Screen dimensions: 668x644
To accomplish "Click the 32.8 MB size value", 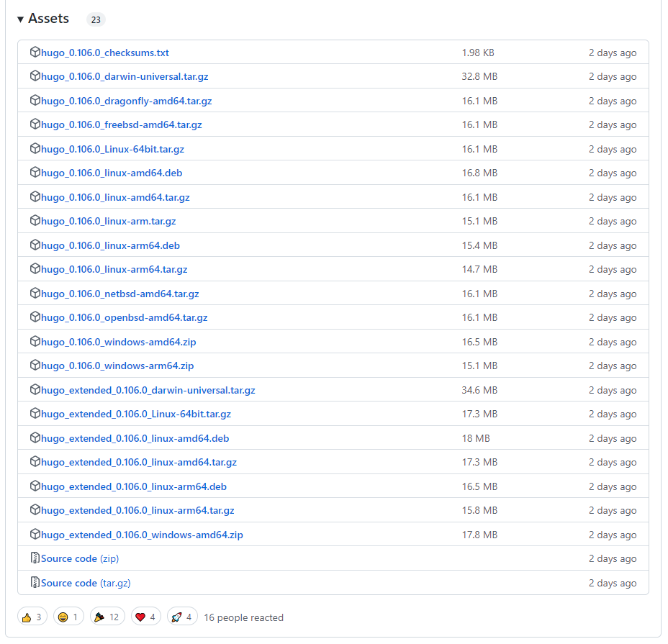I will [x=479, y=77].
